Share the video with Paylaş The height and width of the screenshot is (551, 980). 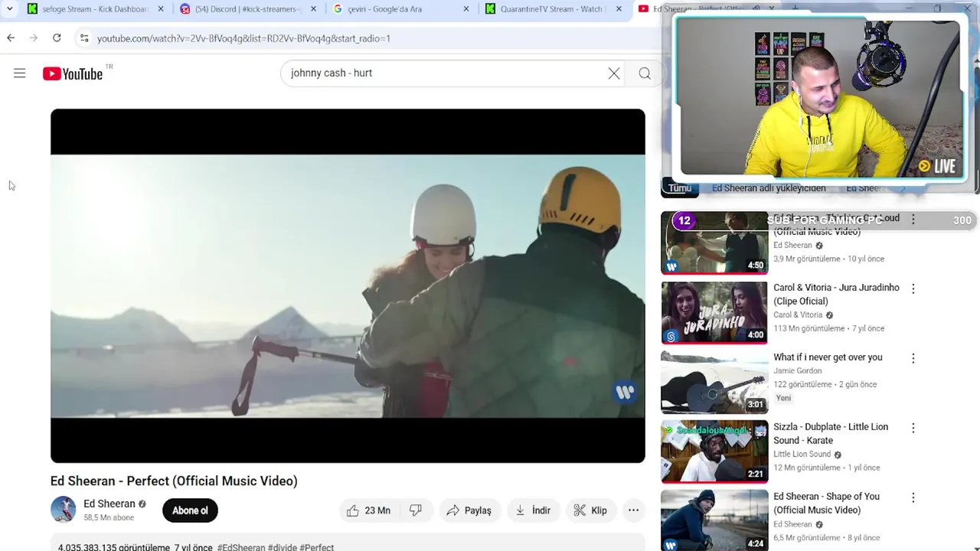click(x=469, y=510)
